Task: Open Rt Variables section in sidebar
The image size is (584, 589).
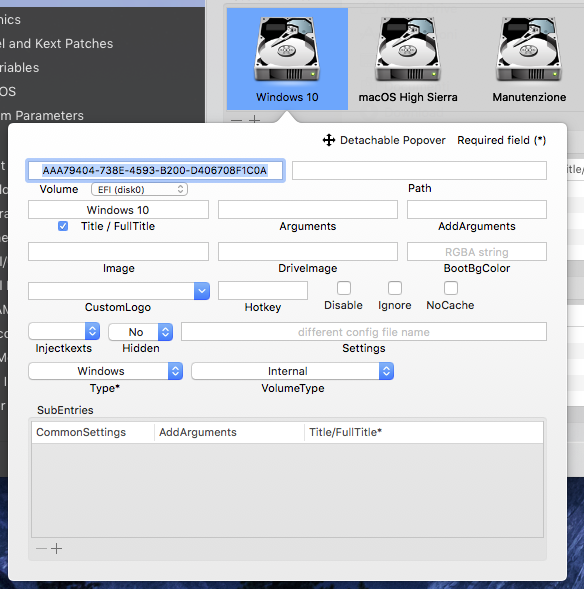Action: [x=20, y=68]
